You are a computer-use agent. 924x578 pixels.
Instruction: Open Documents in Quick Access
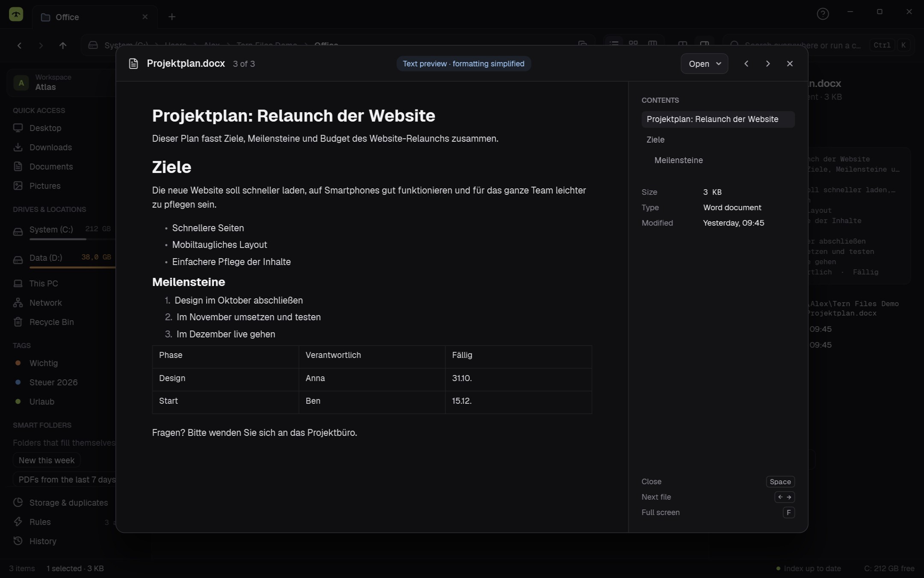pyautogui.click(x=61, y=167)
